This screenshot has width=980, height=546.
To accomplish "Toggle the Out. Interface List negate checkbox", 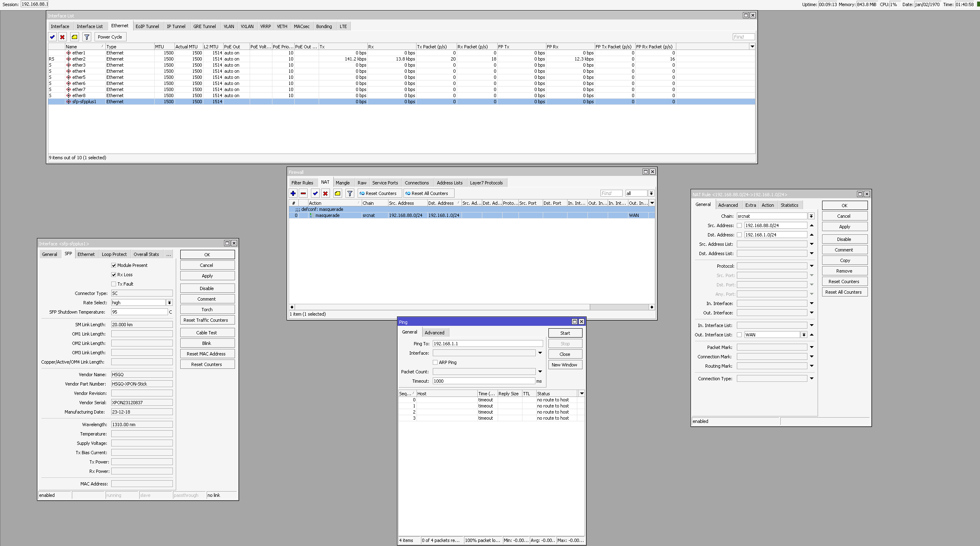I will pyautogui.click(x=739, y=335).
